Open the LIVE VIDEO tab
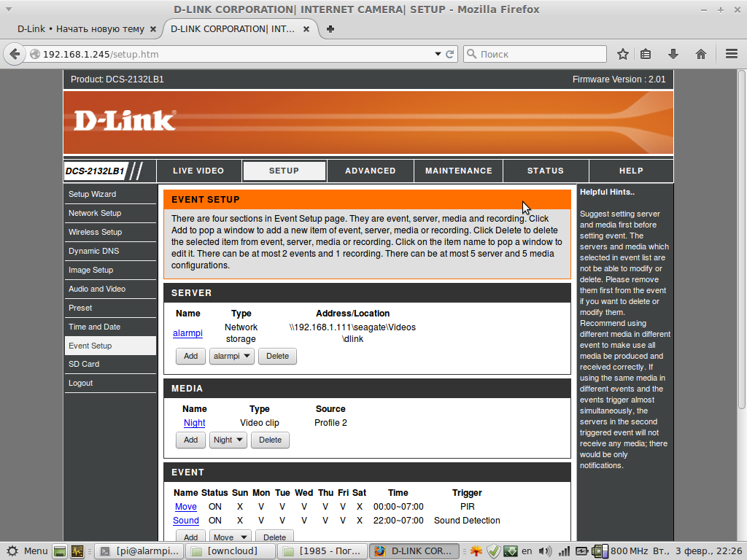 198,171
